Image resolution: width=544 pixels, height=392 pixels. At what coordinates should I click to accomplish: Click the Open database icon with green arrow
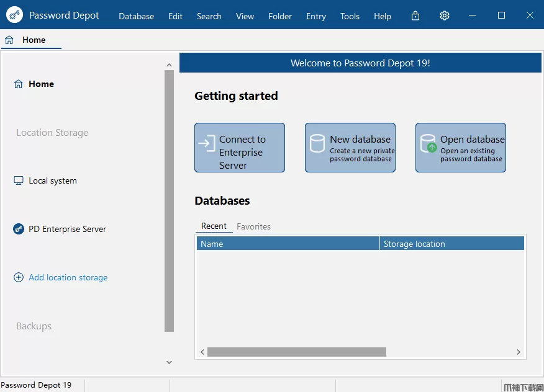pyautogui.click(x=428, y=144)
